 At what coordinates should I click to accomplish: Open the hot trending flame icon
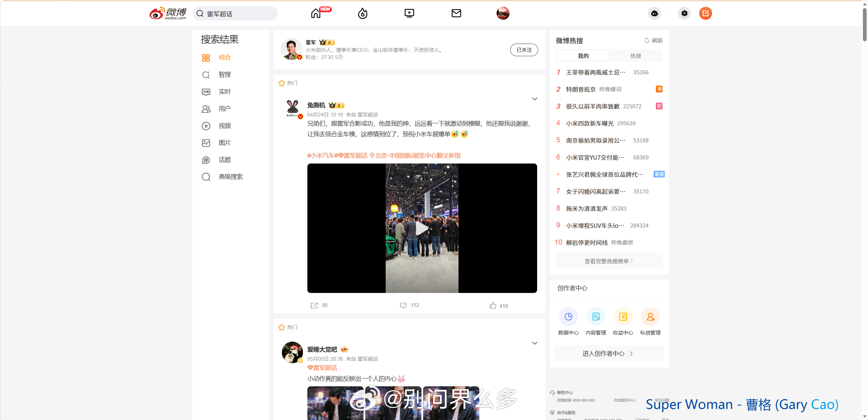tap(363, 13)
